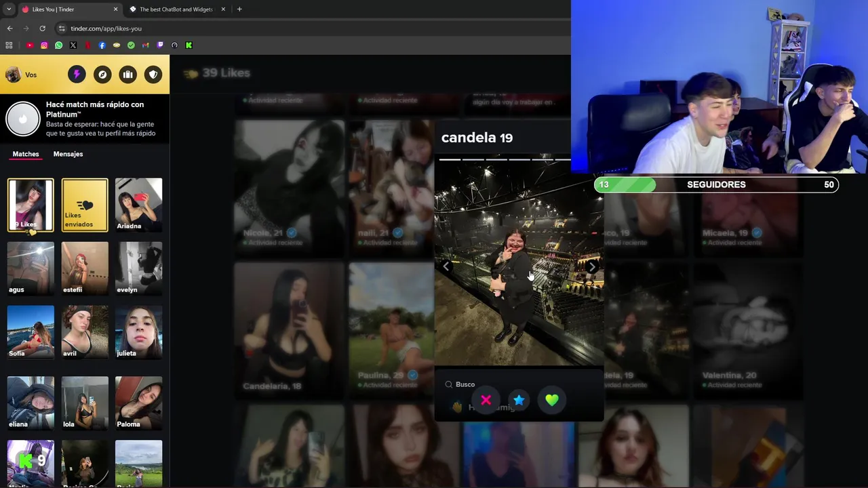
Task: Open the Valentina, 20 like card
Action: 749,331
